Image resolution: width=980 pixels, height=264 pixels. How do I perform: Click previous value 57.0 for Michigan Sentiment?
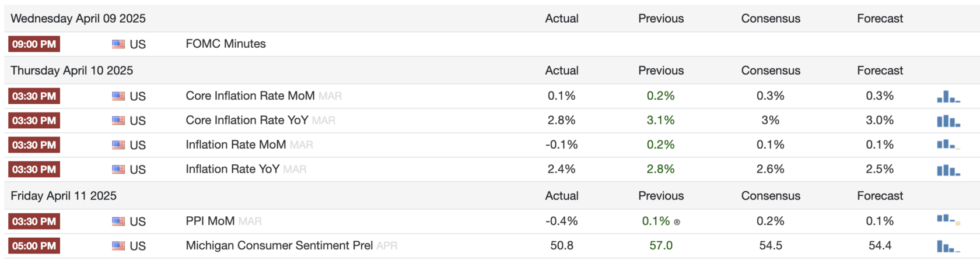point(661,245)
